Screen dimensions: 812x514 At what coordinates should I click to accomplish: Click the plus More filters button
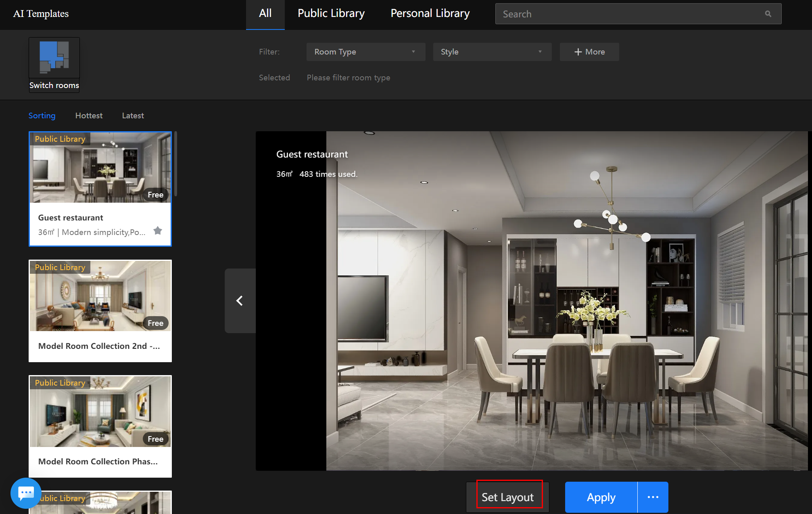point(589,52)
